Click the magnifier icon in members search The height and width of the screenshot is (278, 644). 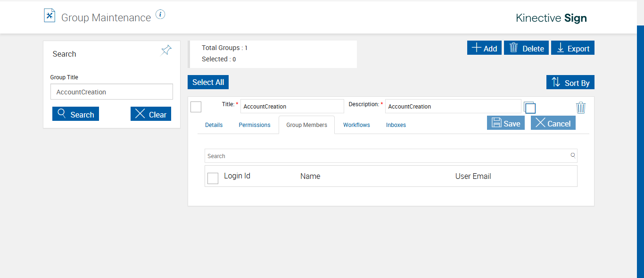[x=573, y=155]
